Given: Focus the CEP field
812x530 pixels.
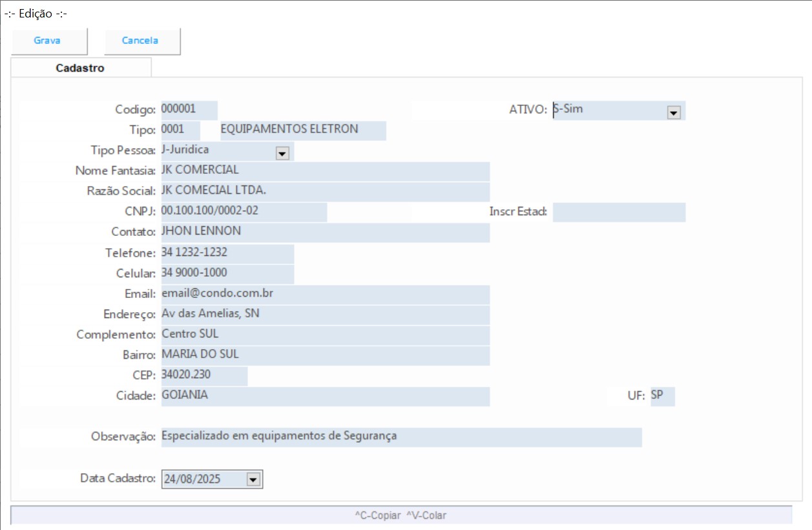Looking at the screenshot, I should [x=203, y=376].
